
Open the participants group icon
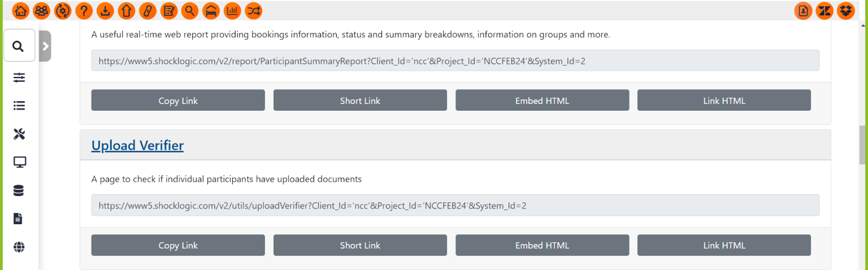(x=41, y=11)
